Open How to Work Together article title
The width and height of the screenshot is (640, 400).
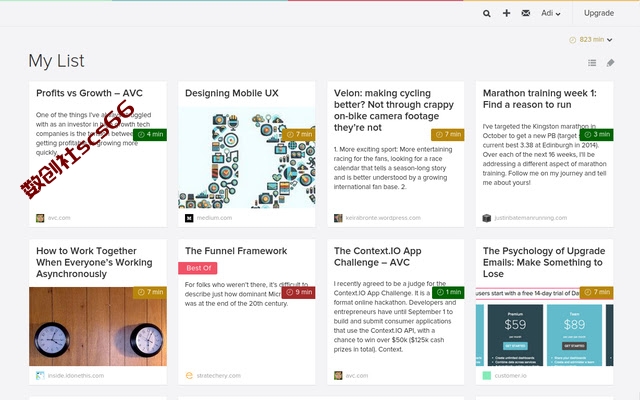(x=94, y=262)
